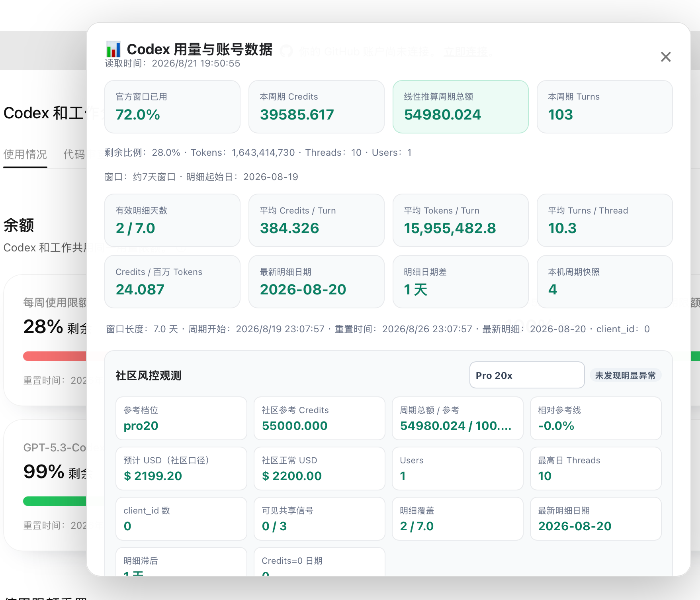The image size is (700, 600).
Task: Click the 重置时间: 2026/8/26 23:07:57 text
Action: point(403,329)
